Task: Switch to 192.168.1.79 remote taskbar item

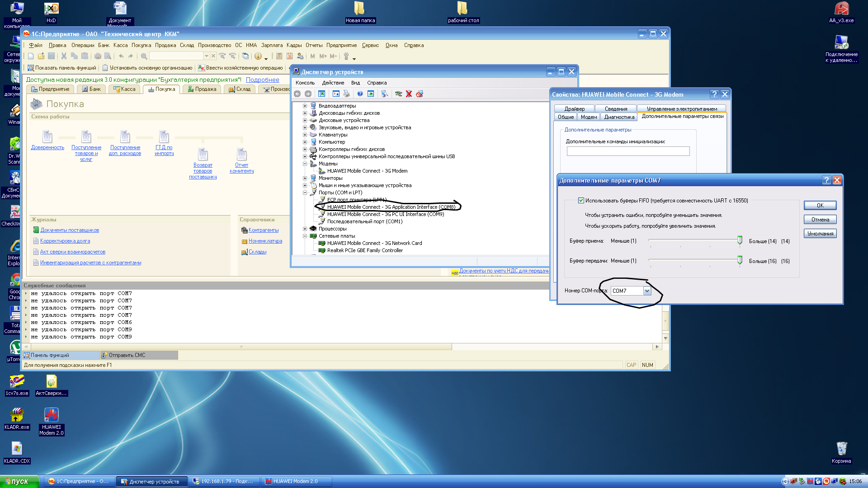Action: pyautogui.click(x=224, y=482)
